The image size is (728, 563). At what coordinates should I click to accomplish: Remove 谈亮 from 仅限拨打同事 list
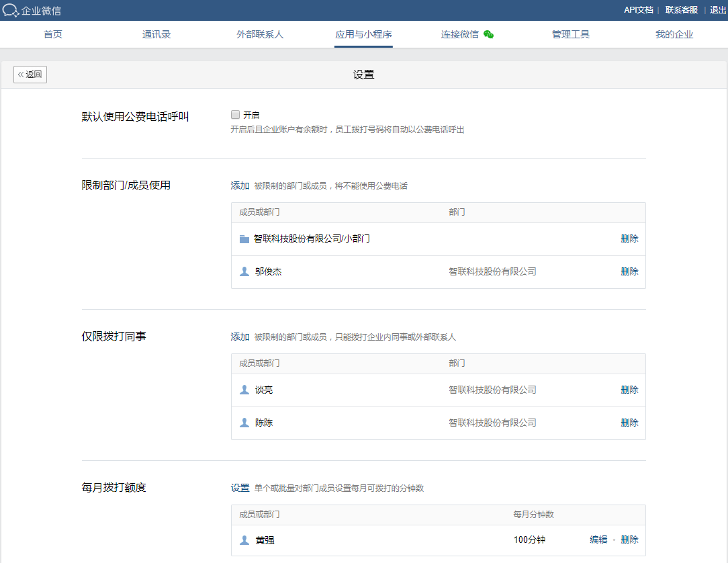[629, 390]
